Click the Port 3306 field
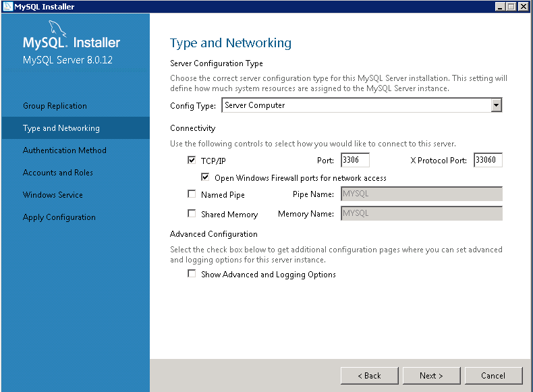 (355, 160)
